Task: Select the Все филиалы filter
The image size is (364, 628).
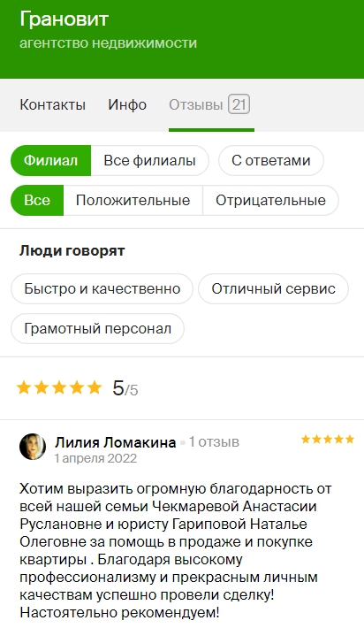Action: (149, 161)
